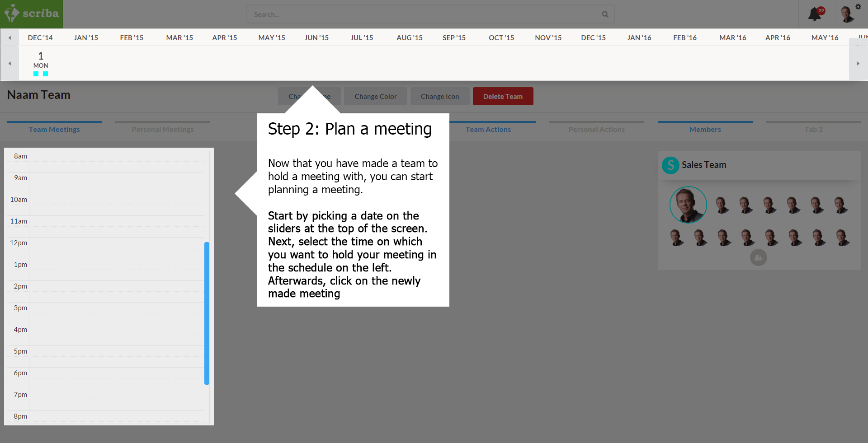The width and height of the screenshot is (868, 443).
Task: Select JUN '15 in the month slider
Action: pos(316,37)
